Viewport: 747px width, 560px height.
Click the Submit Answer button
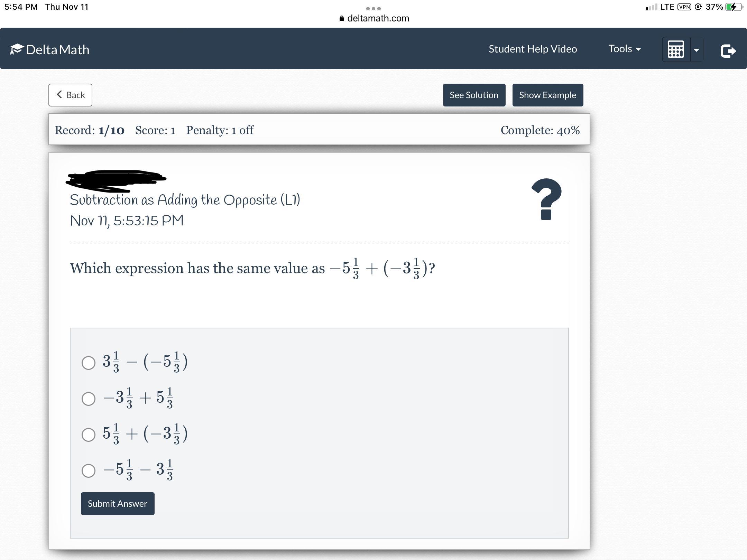(118, 503)
